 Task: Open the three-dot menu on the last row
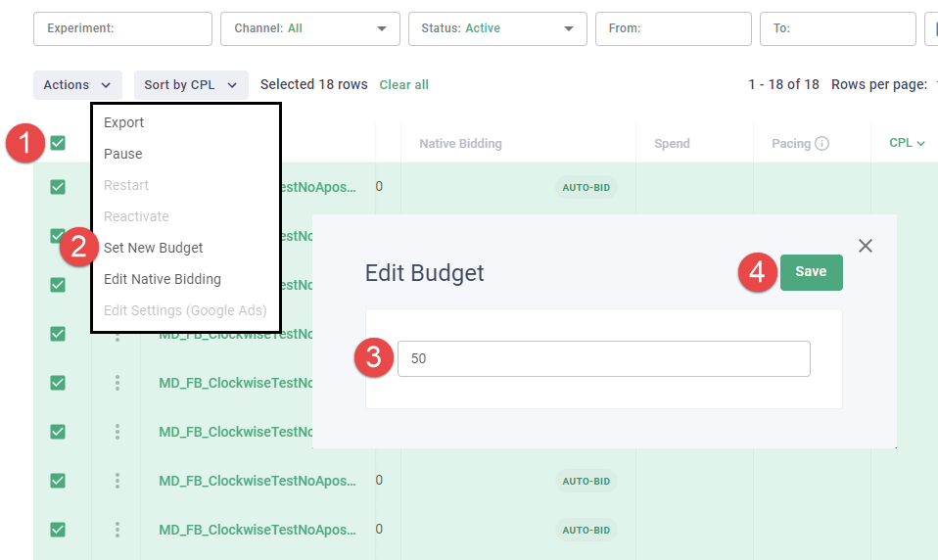coord(117,530)
